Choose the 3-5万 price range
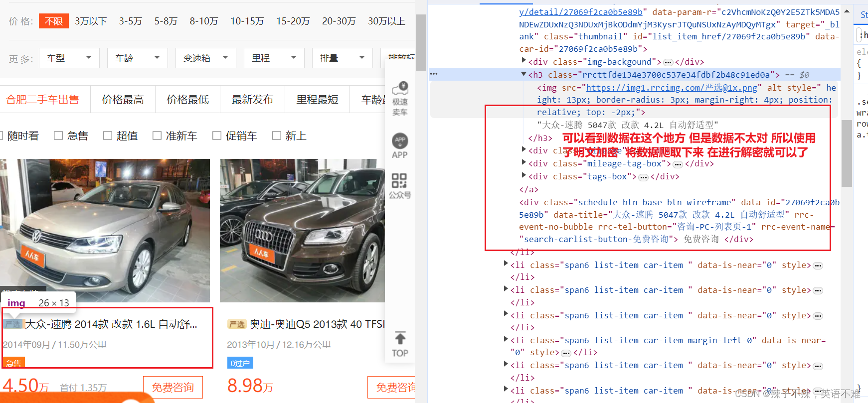The image size is (868, 403). click(x=131, y=21)
